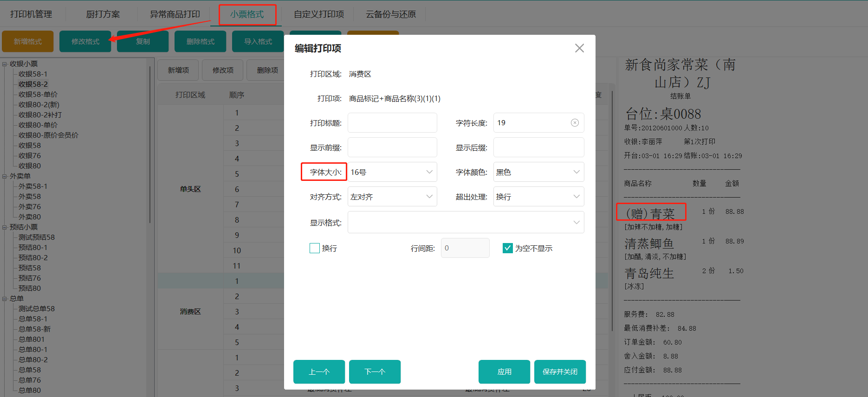Select 总单76 in the tree
Image resolution: width=868 pixels, height=397 pixels.
click(x=30, y=380)
